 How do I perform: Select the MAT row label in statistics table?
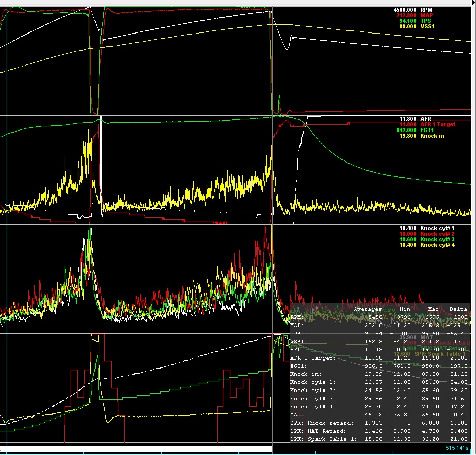297,415
